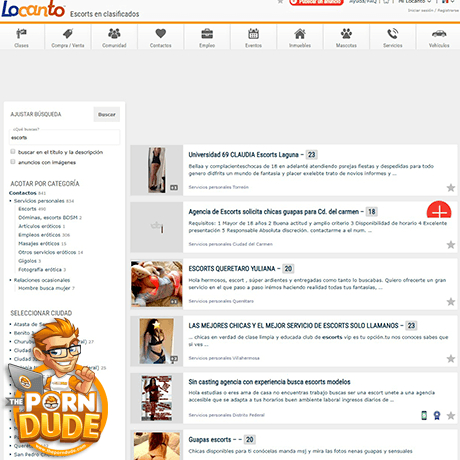Select the Servicios personales category filter
Viewport: 460px width, 460px height.
coord(39,201)
